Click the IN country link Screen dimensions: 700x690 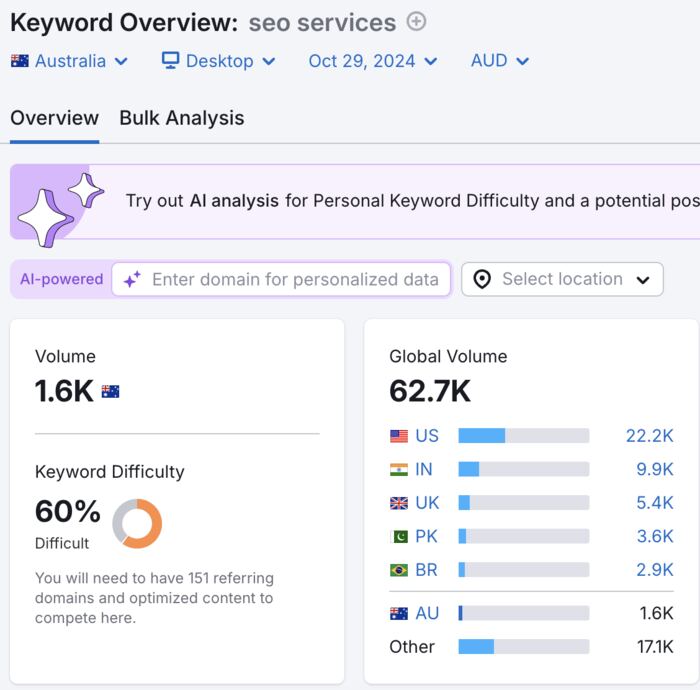(x=425, y=469)
